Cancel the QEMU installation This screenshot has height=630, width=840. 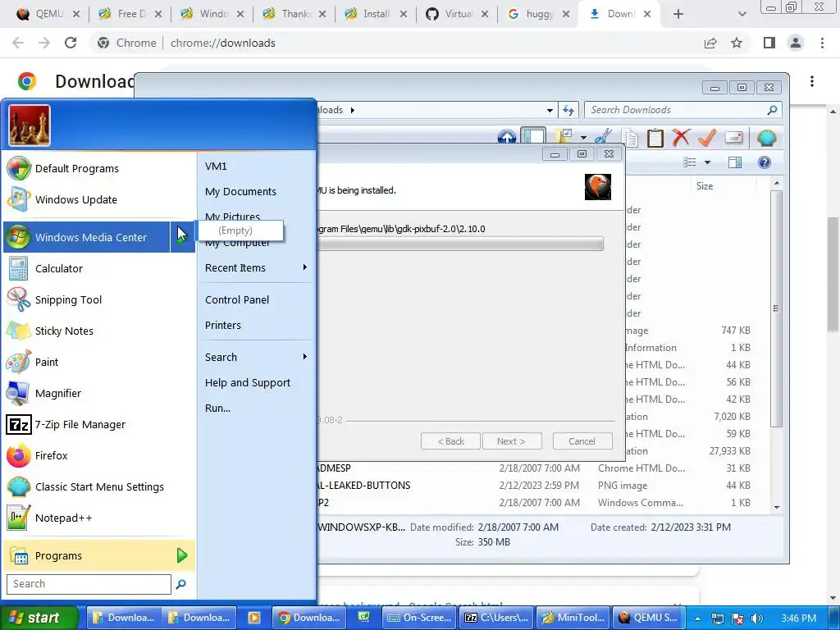(582, 441)
